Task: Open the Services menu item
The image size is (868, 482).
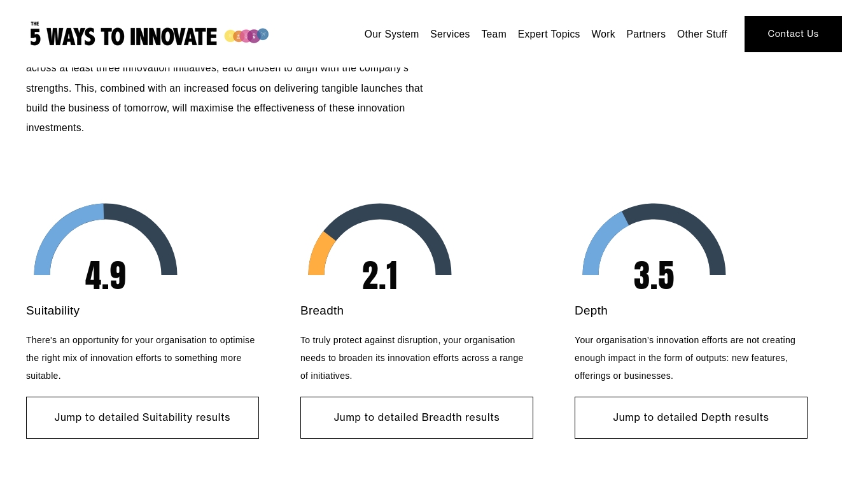Action: pos(450,34)
